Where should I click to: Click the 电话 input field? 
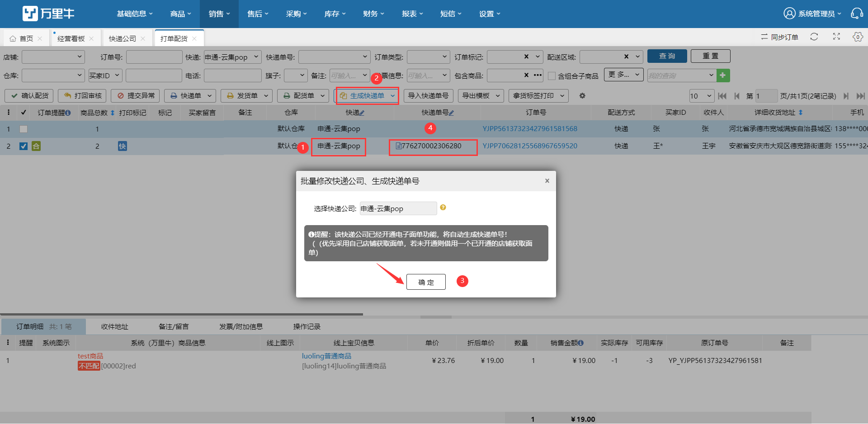232,75
